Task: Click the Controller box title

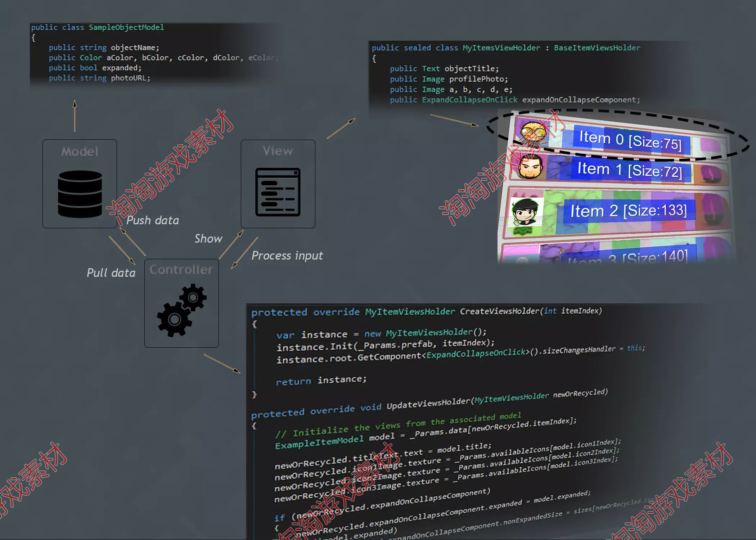Action: (x=181, y=270)
